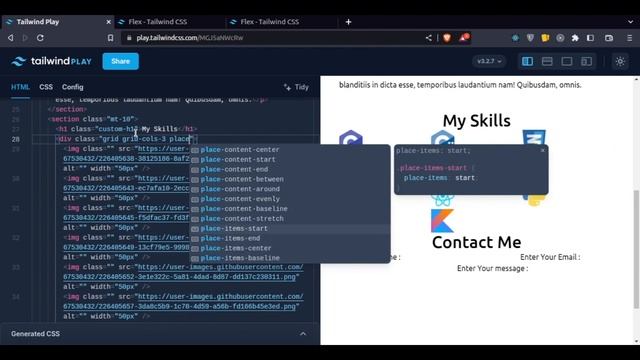Select horizontal split layout icon
This screenshot has height=360, width=640.
coord(547,61)
